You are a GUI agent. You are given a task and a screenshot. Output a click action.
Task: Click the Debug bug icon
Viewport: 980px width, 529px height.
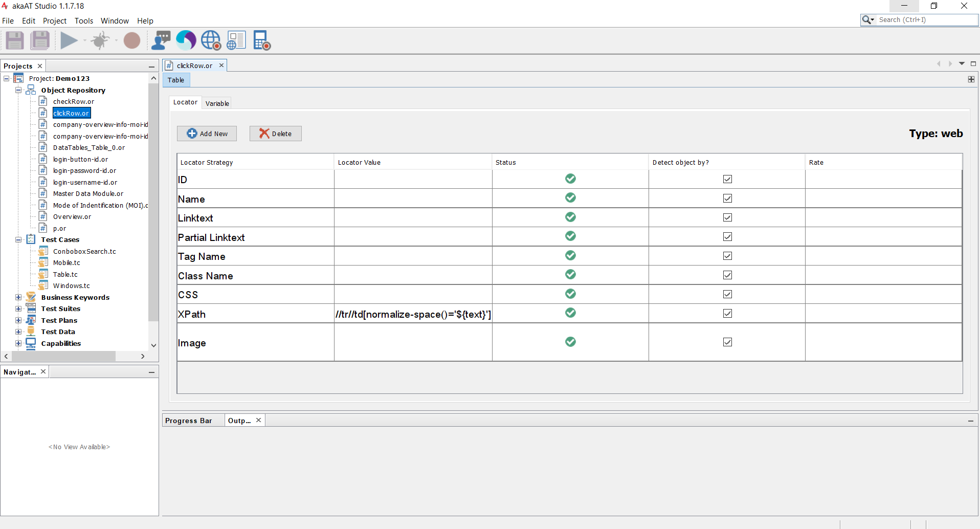tap(100, 40)
